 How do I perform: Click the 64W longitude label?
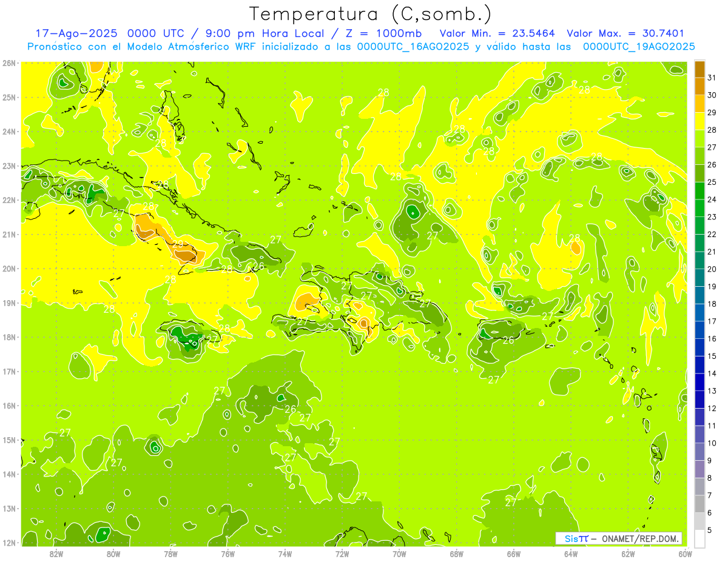[x=570, y=553]
